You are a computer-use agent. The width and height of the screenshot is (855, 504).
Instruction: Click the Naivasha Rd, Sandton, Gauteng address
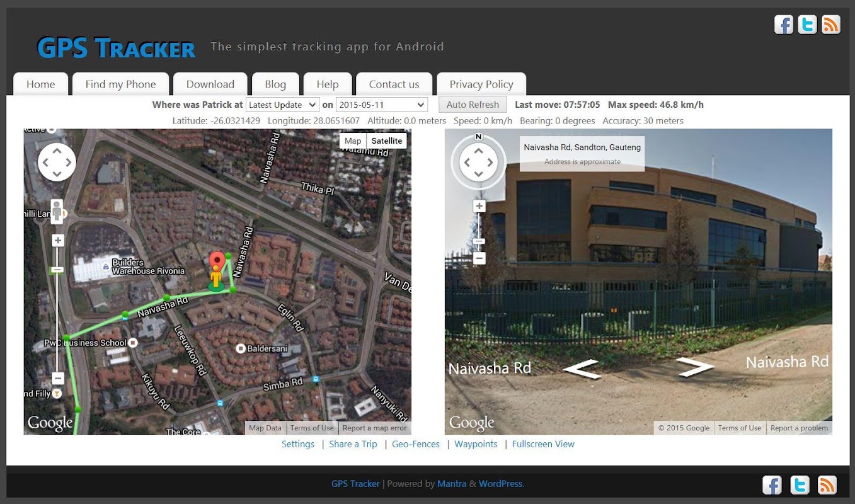582,147
